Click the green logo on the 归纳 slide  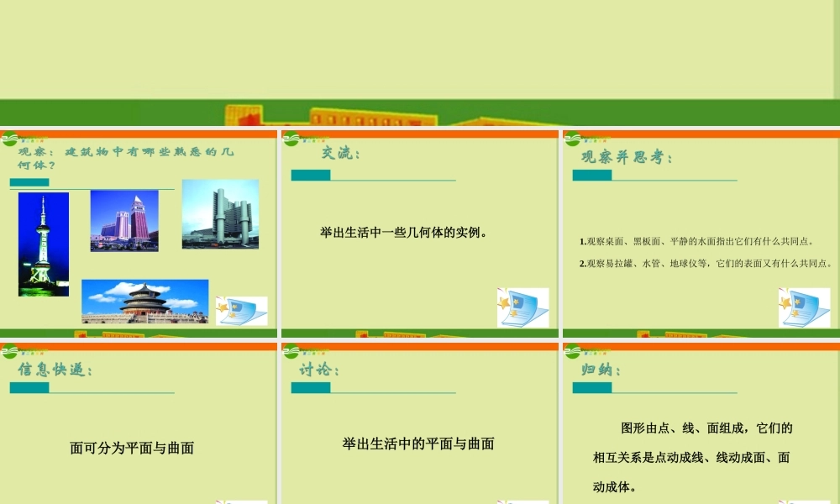coord(573,351)
